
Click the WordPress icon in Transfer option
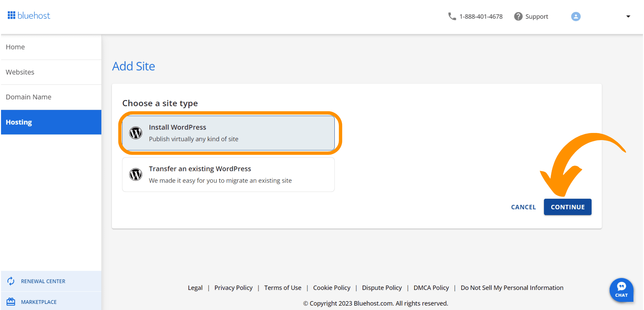(136, 174)
